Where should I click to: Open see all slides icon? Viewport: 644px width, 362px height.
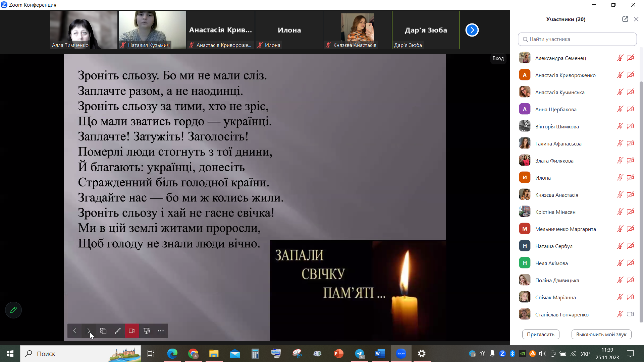point(103,331)
